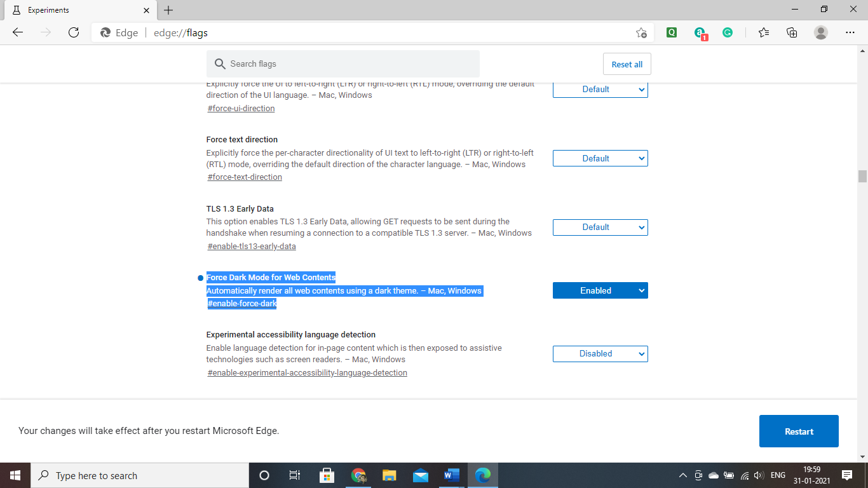Open the TLS 1.3 Early Data dropdown
The image size is (868, 488).
pos(600,227)
